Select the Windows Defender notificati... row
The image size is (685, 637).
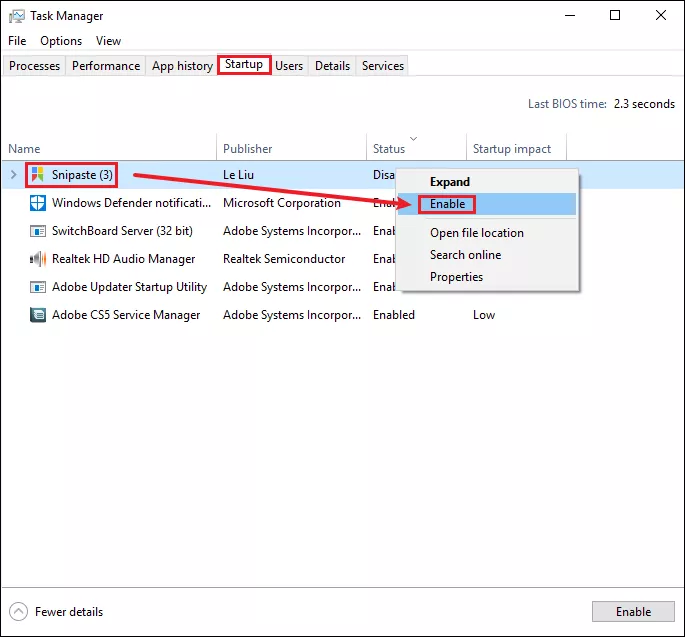tap(131, 203)
